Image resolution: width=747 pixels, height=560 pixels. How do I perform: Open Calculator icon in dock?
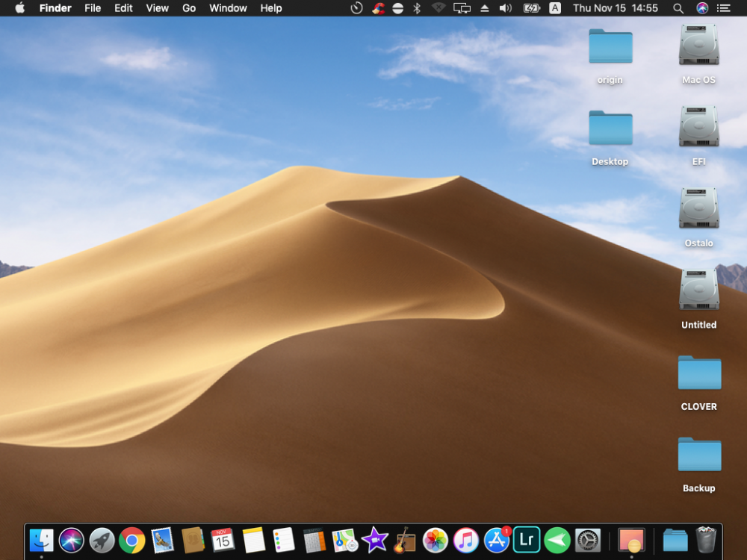[314, 541]
